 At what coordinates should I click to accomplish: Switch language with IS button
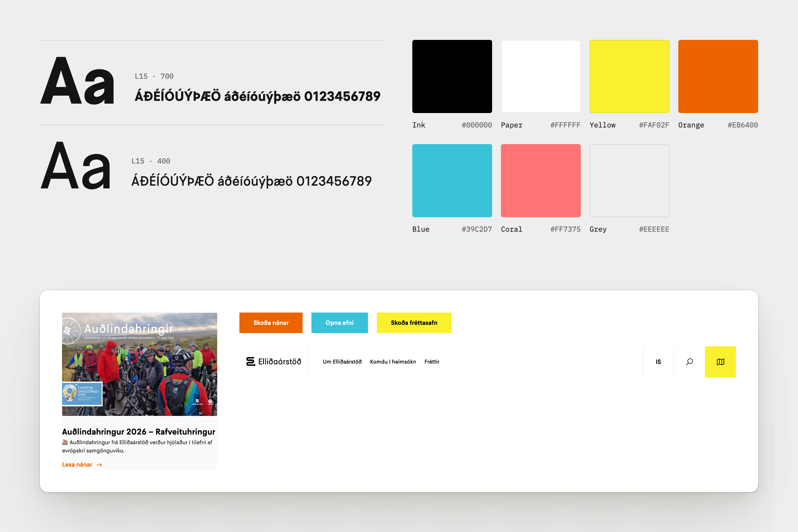pos(658,362)
